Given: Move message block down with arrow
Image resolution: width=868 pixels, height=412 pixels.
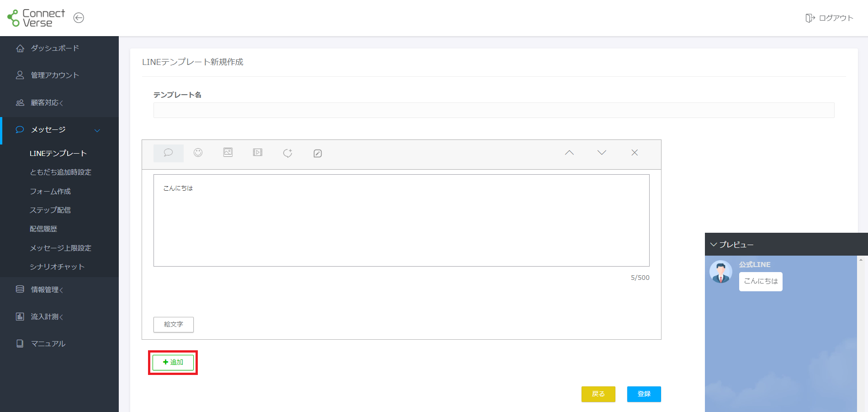Looking at the screenshot, I should point(602,153).
